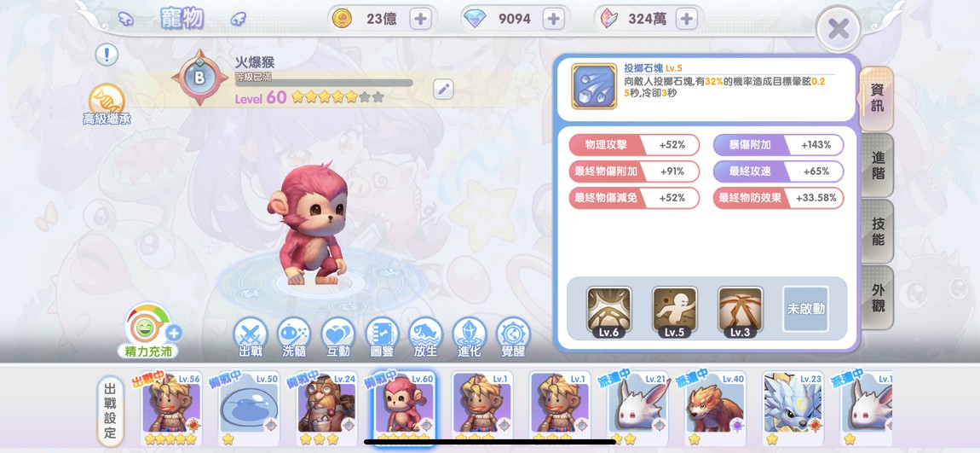Viewport: 980px width, 453px height.
Task: Tap the 出戰 crossed swords icon
Action: [x=250, y=337]
